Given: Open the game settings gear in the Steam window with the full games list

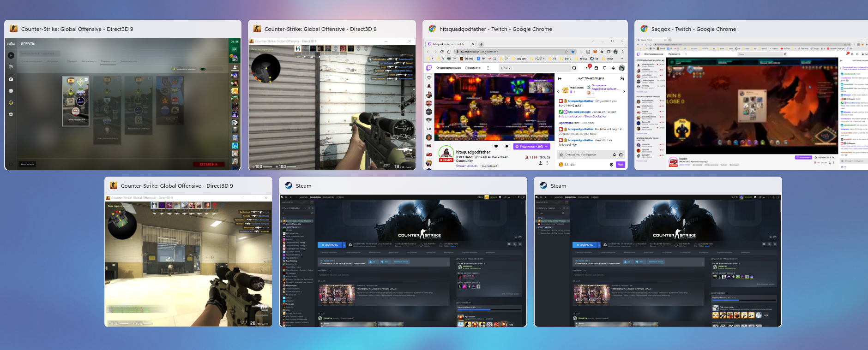Looking at the screenshot, I should (509, 244).
